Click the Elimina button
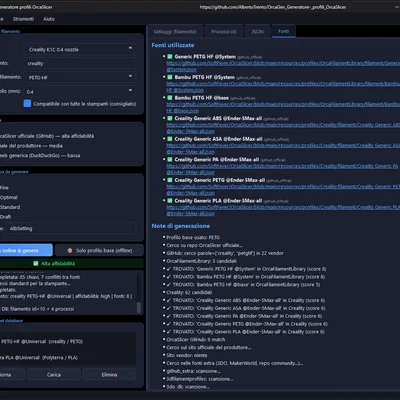Screen dimensions: 400x400 109,375
